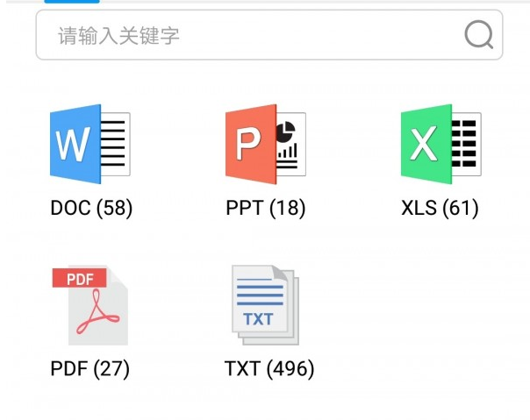Select the PDF (27) label
Image resolution: width=530 pixels, height=420 pixels.
(x=90, y=368)
